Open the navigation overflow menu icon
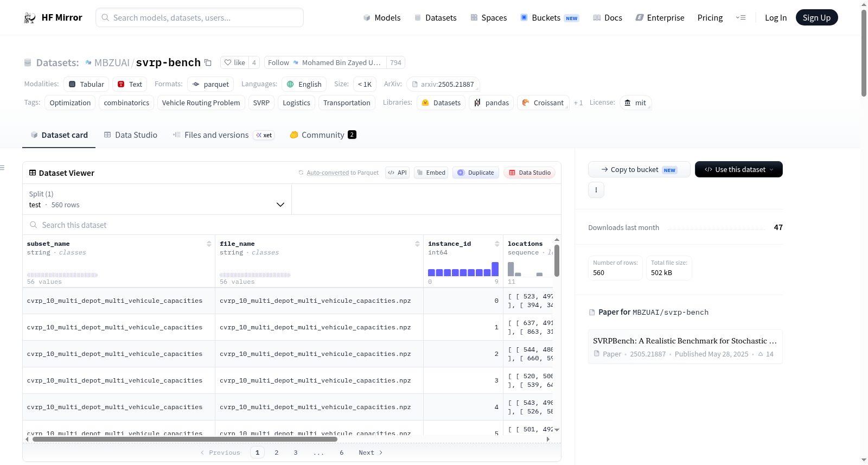The image size is (868, 465). pyautogui.click(x=741, y=18)
